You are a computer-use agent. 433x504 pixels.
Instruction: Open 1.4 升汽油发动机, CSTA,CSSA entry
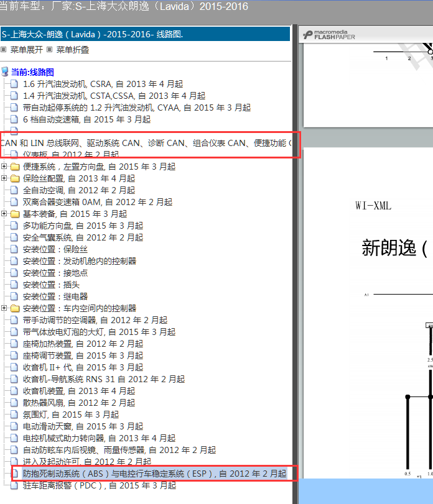click(114, 96)
